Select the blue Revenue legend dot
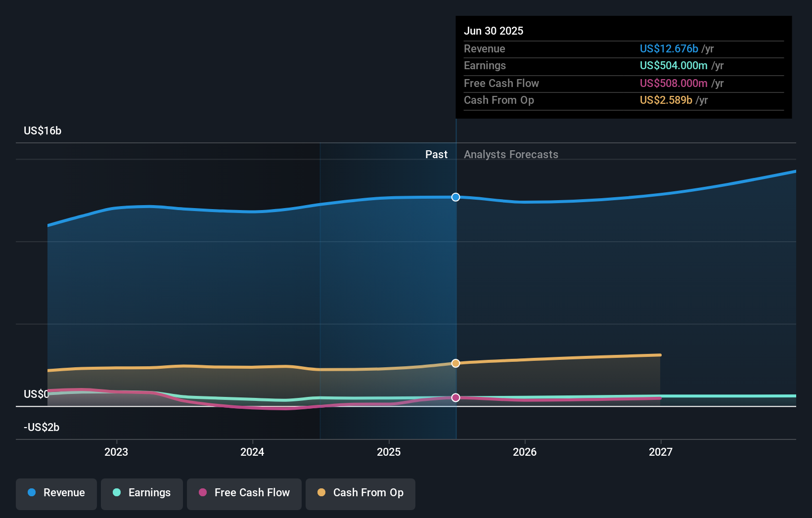 [x=32, y=493]
